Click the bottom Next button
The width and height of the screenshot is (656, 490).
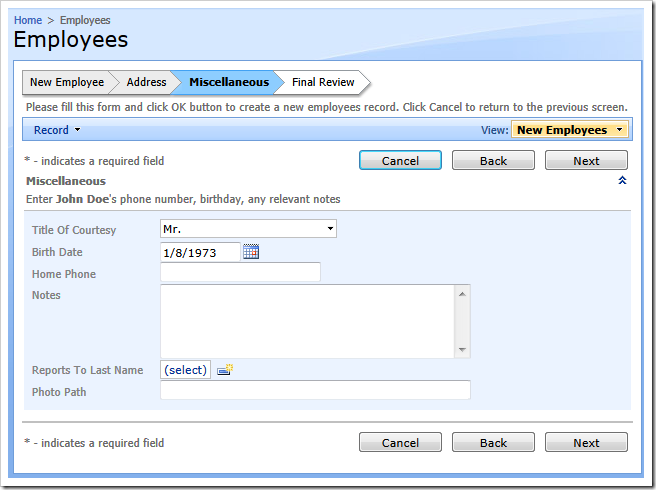[586, 442]
